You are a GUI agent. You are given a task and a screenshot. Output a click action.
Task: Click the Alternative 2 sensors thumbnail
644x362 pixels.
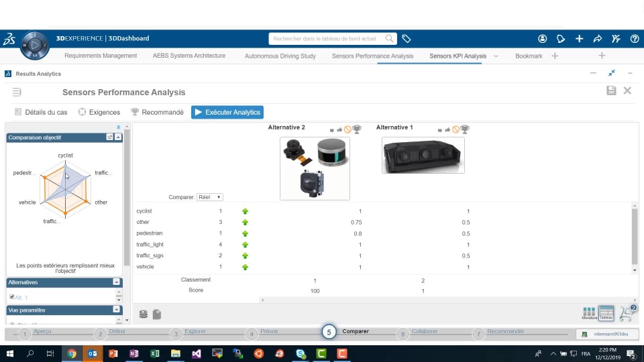click(x=315, y=169)
